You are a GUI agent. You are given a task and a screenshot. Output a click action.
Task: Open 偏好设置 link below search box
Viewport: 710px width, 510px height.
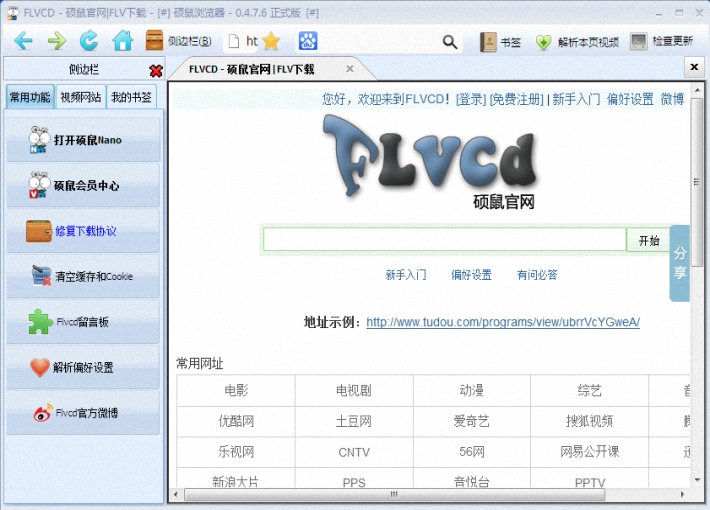pos(471,274)
